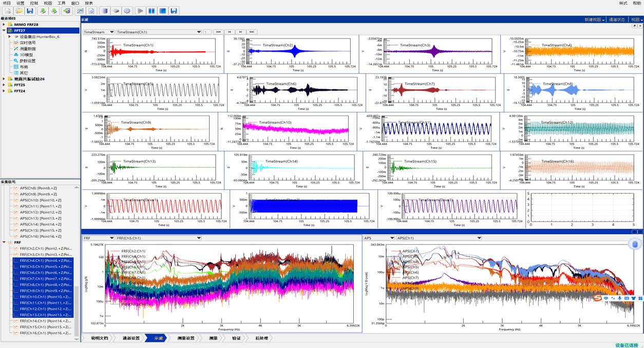The width and height of the screenshot is (644, 348).
Task: Click the blue floating widget above the APS plot
Action: tap(634, 244)
